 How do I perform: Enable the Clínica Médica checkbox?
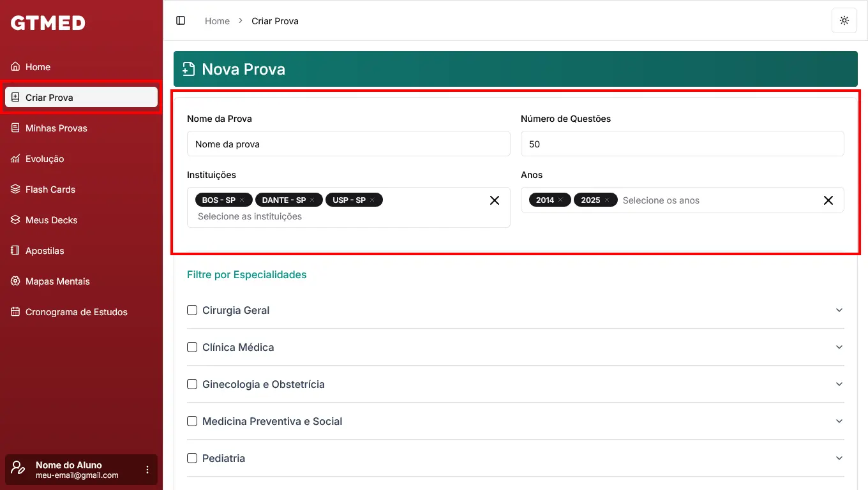(192, 347)
